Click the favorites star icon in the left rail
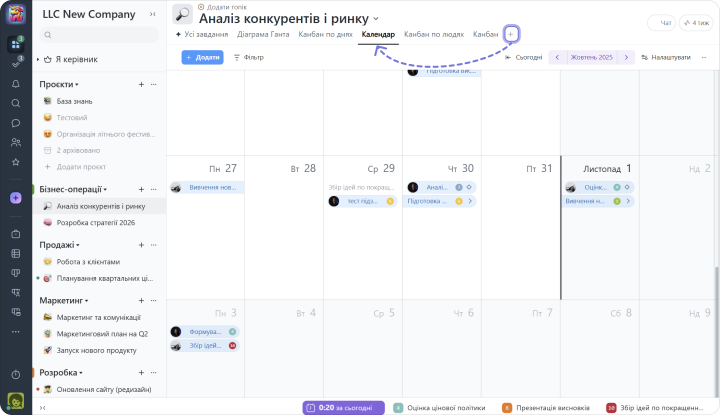The width and height of the screenshot is (720, 415). (x=15, y=161)
